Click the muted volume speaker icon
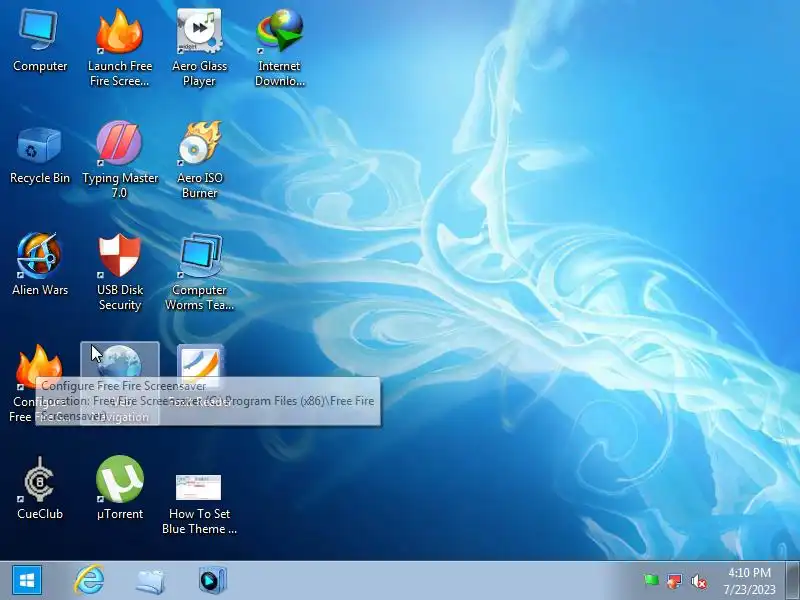 698,581
